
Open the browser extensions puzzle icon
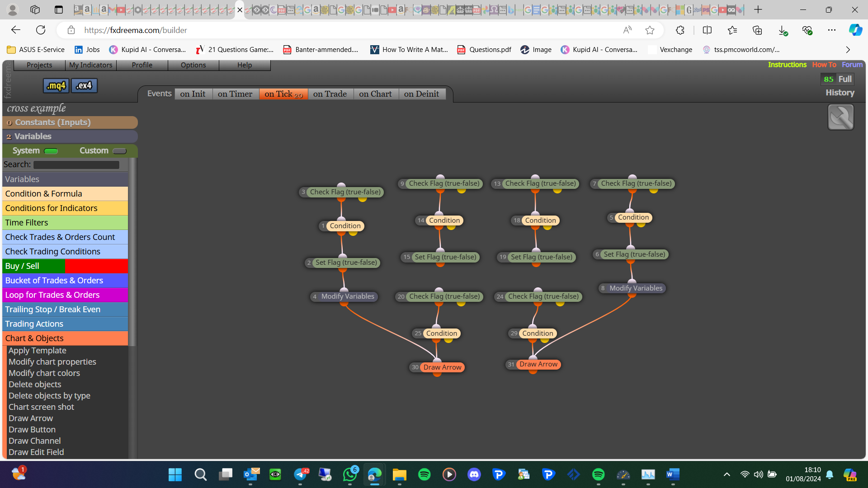point(680,30)
